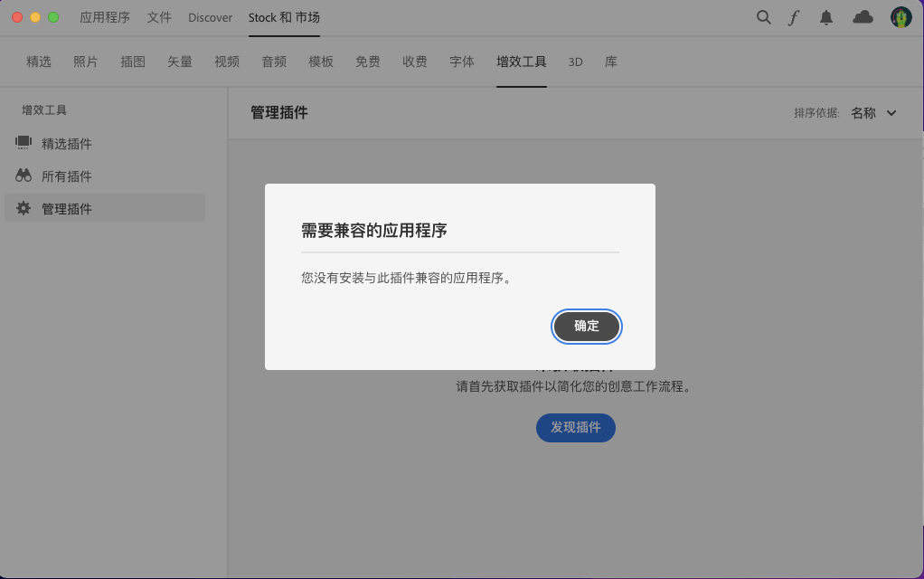
Task: Select the 增效工具 category tab
Action: tap(522, 62)
